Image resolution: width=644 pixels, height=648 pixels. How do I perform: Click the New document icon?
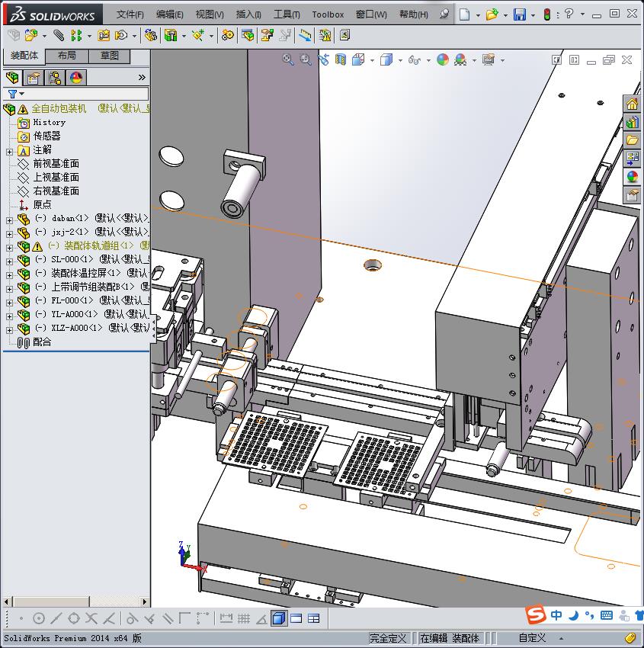click(464, 14)
